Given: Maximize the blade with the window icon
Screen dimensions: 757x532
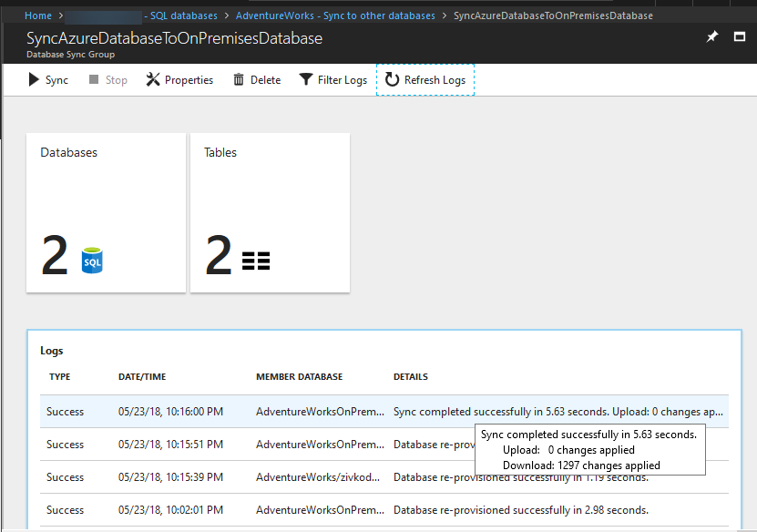Looking at the screenshot, I should point(740,36).
